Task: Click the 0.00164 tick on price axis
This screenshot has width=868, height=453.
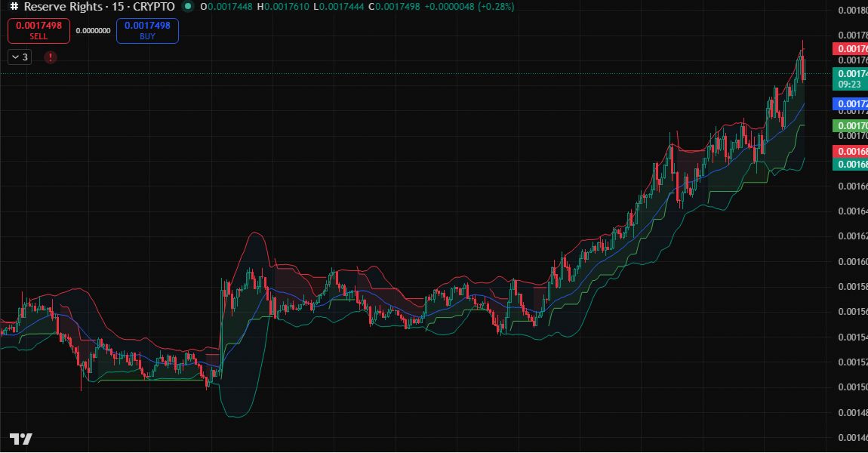Action: click(x=852, y=211)
